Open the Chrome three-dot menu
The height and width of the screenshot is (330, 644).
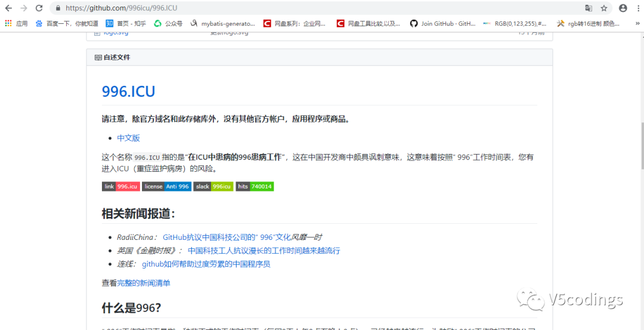637,8
